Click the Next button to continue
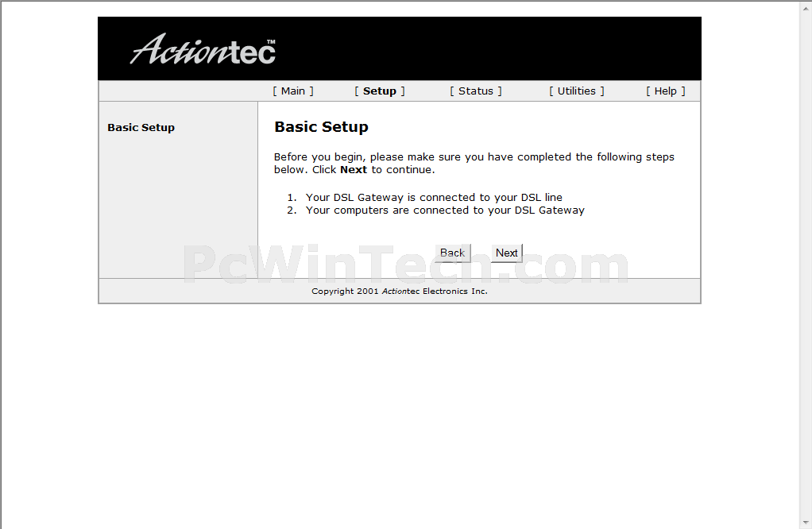 pos(506,253)
